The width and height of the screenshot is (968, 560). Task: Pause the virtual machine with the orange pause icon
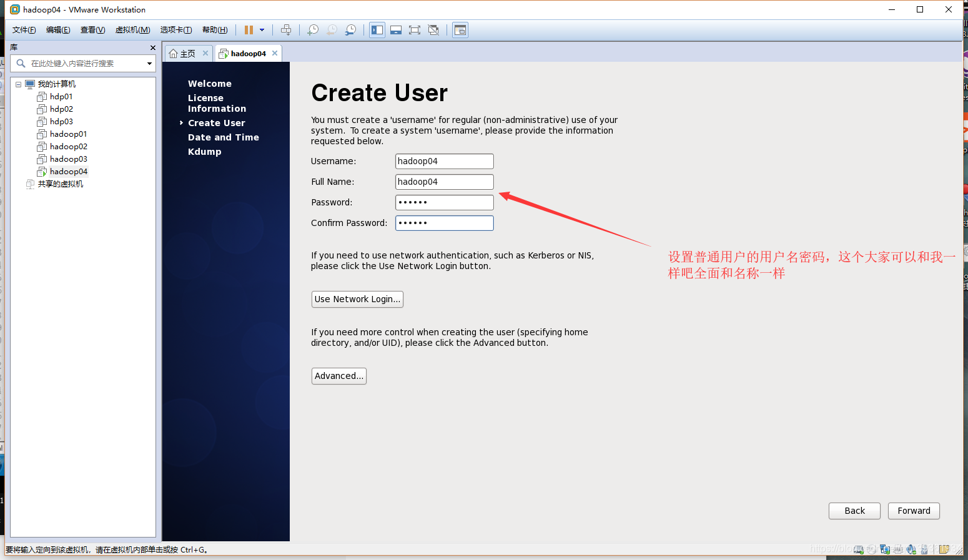[249, 30]
